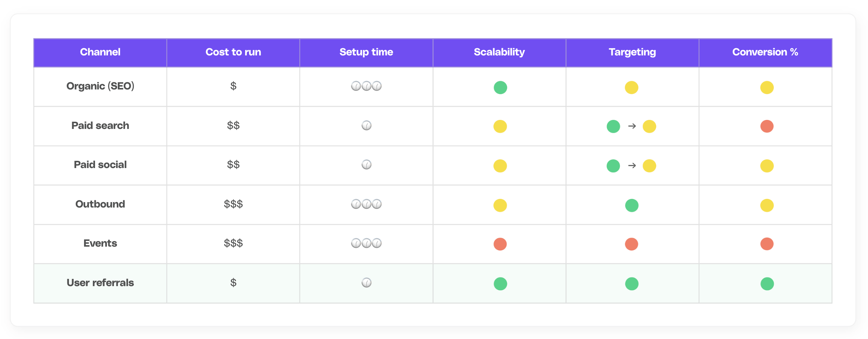Select the green Conversion dot for User referrals
Screen dimensions: 868x339
pos(767,284)
